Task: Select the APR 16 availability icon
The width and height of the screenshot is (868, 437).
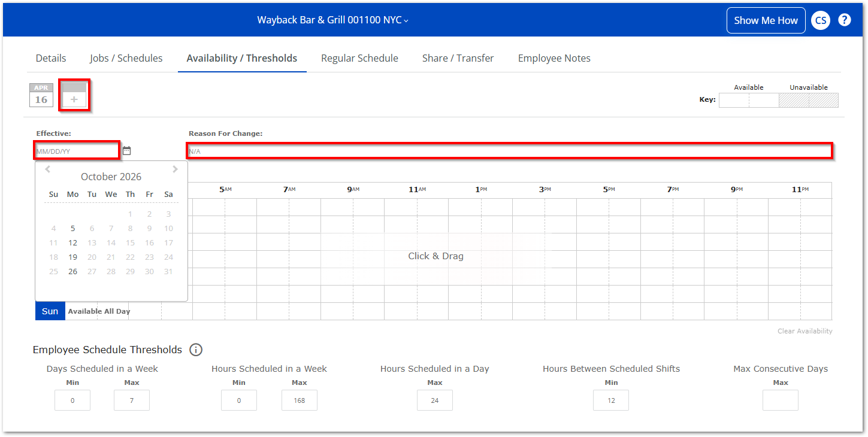Action: point(41,95)
